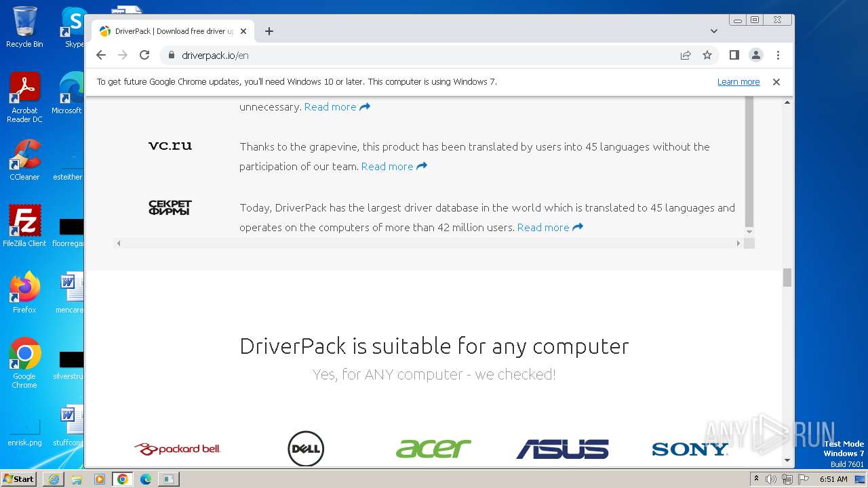Click the reviews box scroll left arrow
Screen dimensions: 868x488
pyautogui.click(x=119, y=243)
